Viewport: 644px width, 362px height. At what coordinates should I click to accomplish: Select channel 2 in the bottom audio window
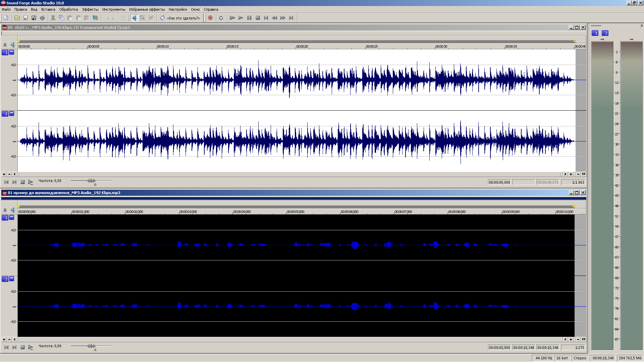(x=5, y=279)
